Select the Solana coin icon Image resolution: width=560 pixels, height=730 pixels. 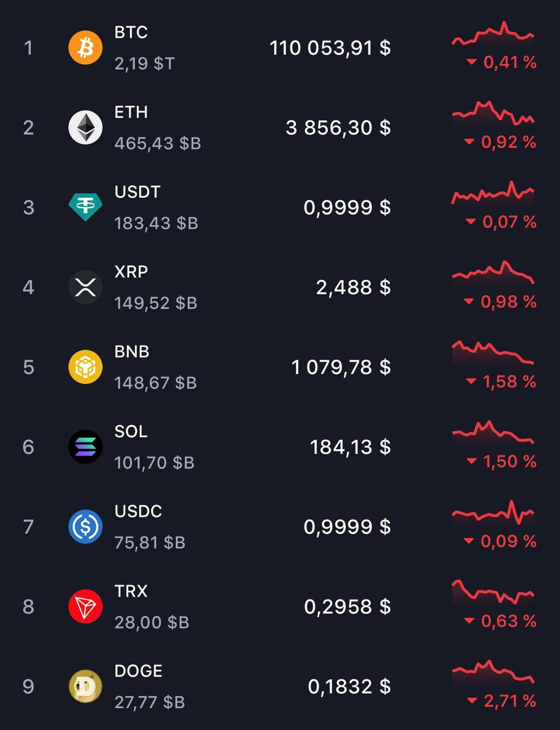[86, 447]
